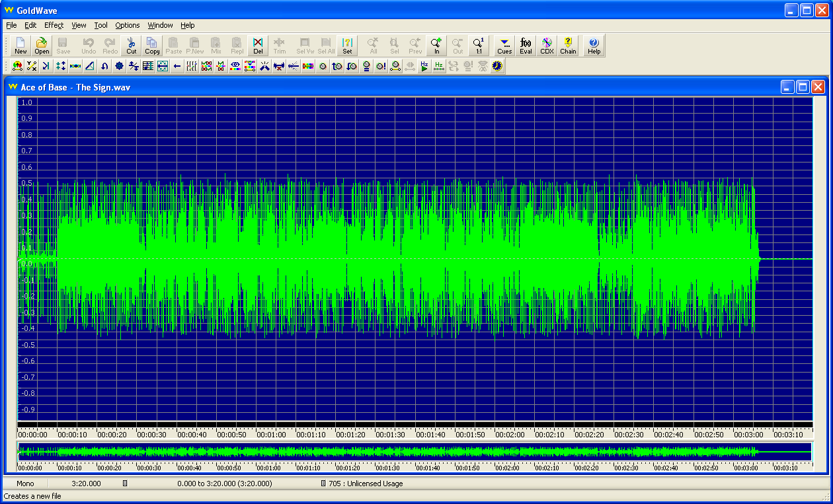Image resolution: width=833 pixels, height=504 pixels.
Task: Click the -0.5 amplitude label
Action: coord(26,345)
